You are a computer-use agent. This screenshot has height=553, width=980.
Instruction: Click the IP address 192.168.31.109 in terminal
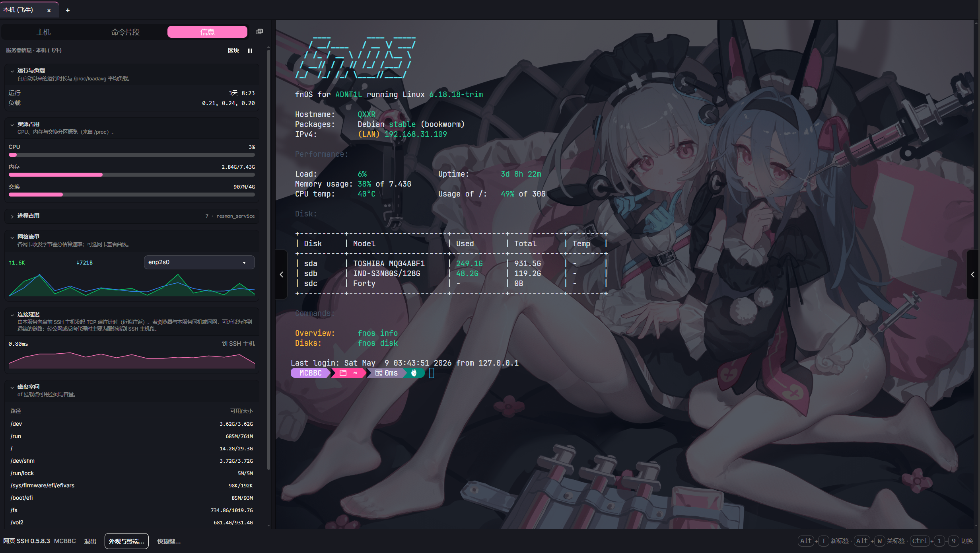pyautogui.click(x=416, y=134)
